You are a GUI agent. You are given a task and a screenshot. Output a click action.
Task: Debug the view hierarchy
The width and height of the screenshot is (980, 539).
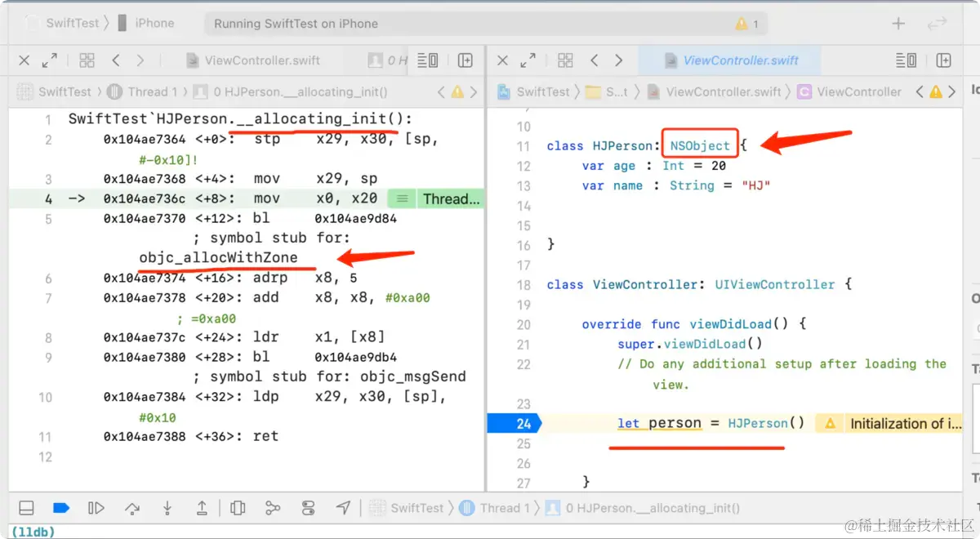[238, 508]
